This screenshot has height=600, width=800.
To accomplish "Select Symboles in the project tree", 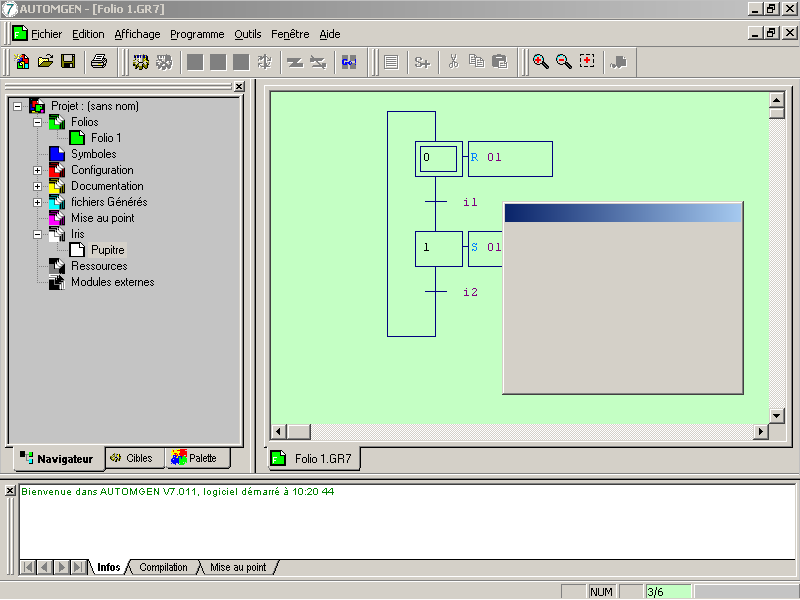I will [93, 154].
